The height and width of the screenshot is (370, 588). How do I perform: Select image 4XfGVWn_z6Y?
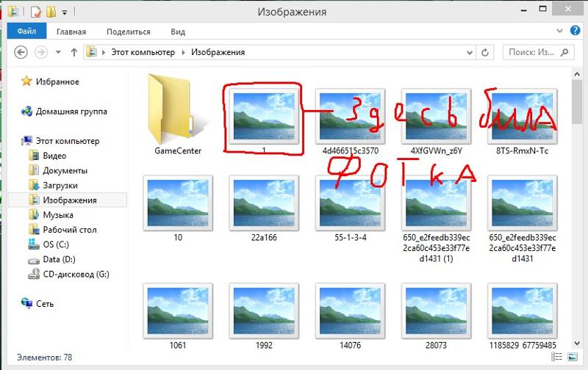pyautogui.click(x=436, y=120)
